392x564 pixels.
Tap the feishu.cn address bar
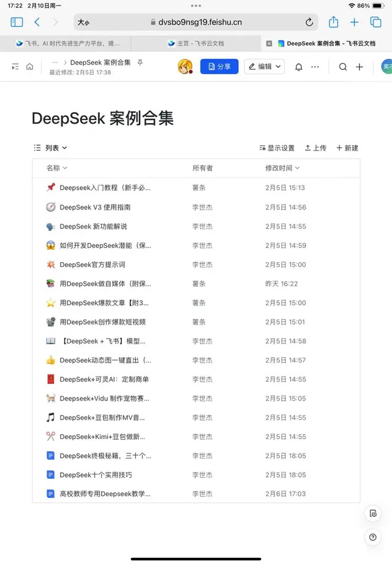tap(196, 22)
